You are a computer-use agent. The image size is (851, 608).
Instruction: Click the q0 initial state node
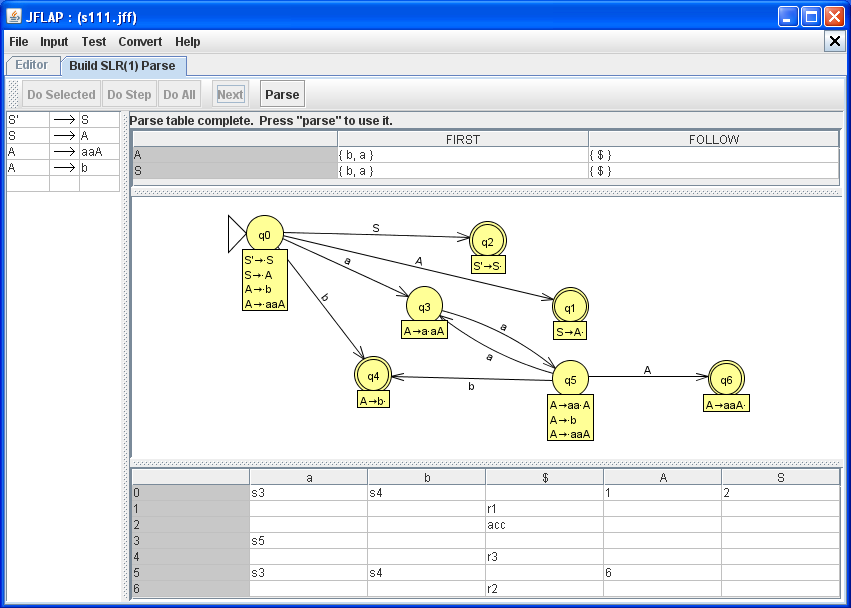[x=265, y=235]
